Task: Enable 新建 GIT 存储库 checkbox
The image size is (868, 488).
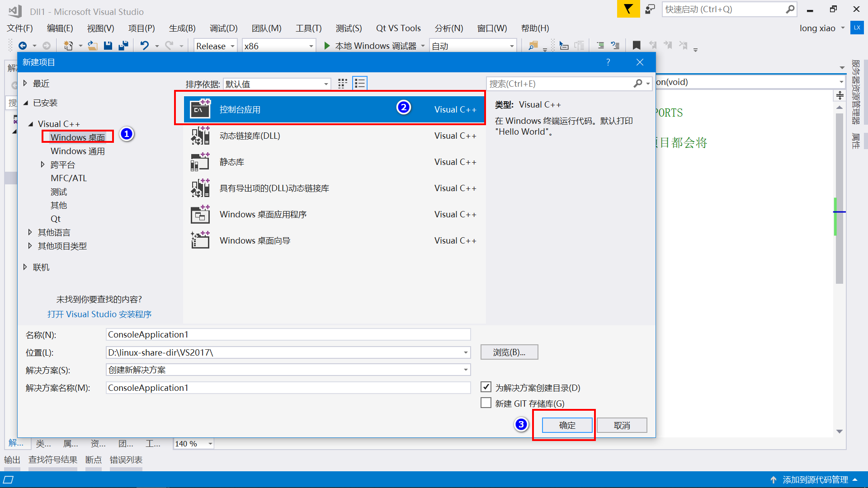Action: [486, 403]
